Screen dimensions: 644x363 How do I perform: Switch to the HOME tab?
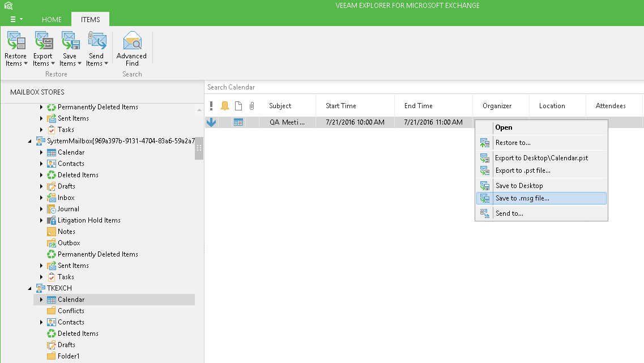[52, 19]
